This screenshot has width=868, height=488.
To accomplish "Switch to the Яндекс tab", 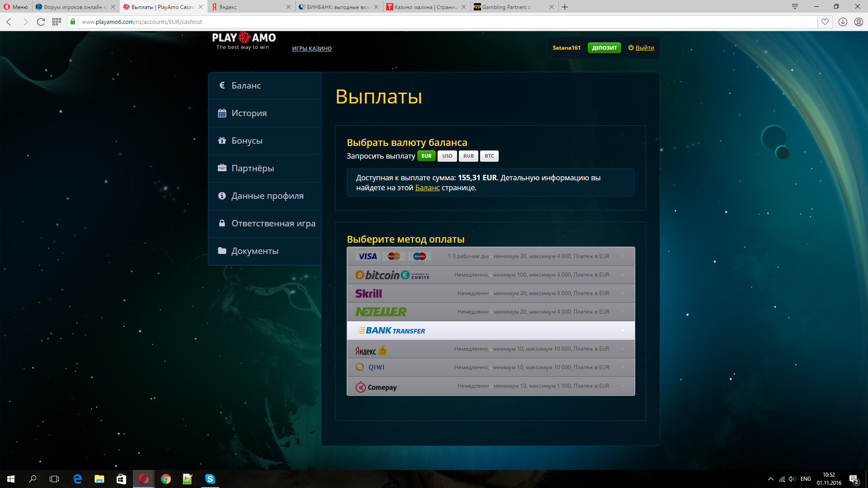I will 251,7.
